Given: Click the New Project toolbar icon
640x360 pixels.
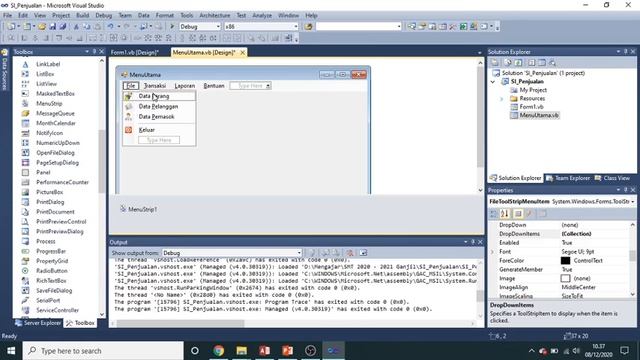Looking at the screenshot, I should 11,27.
